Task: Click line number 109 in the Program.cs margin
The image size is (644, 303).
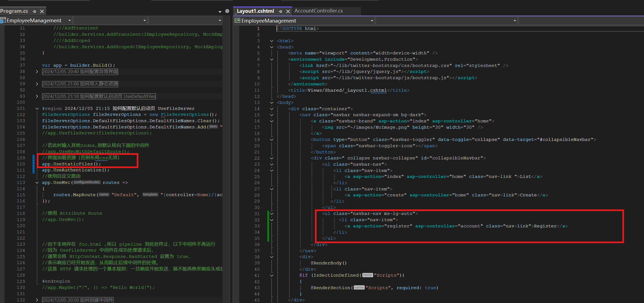Action: (x=21, y=158)
